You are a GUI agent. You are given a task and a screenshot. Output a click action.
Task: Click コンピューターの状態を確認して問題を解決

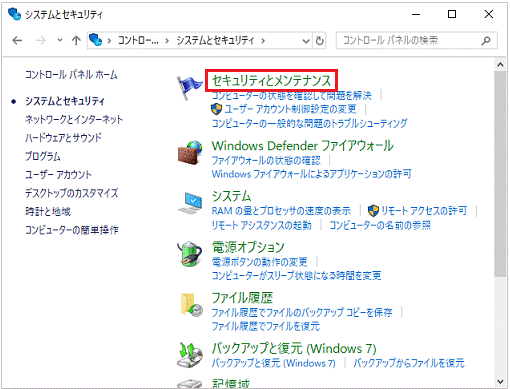tap(292, 96)
